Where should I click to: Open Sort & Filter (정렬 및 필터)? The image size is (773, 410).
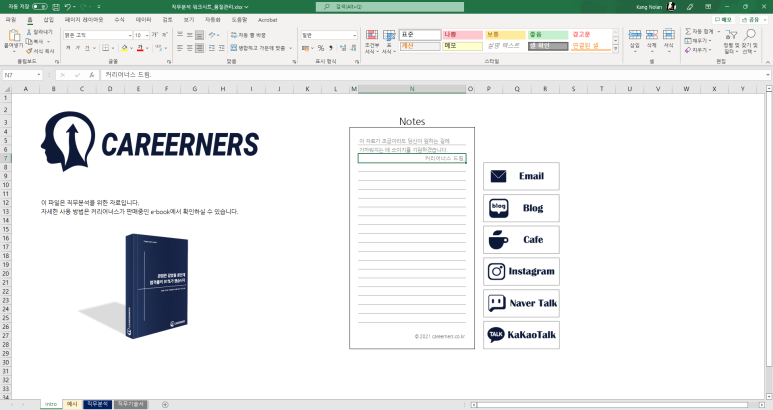[x=731, y=41]
